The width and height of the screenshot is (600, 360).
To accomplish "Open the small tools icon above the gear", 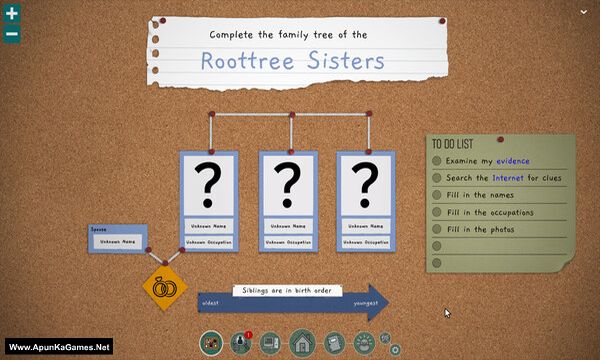I will [385, 338].
